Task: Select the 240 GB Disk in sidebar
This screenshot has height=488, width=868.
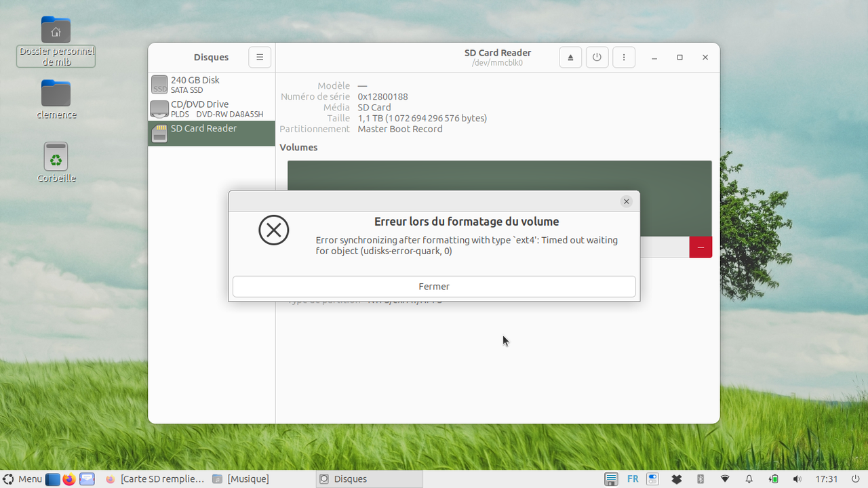Action: (212, 85)
